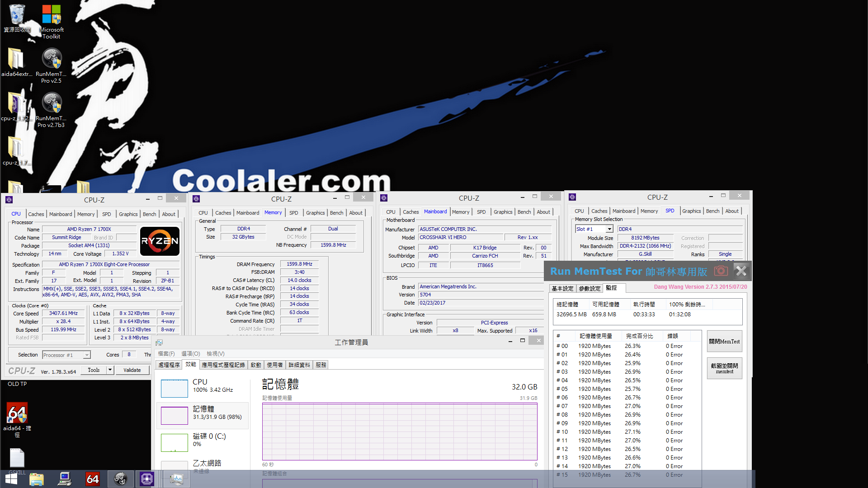Image resolution: width=868 pixels, height=488 pixels.
Task: Select the aida64extr folder on desktop
Action: pyautogui.click(x=16, y=62)
